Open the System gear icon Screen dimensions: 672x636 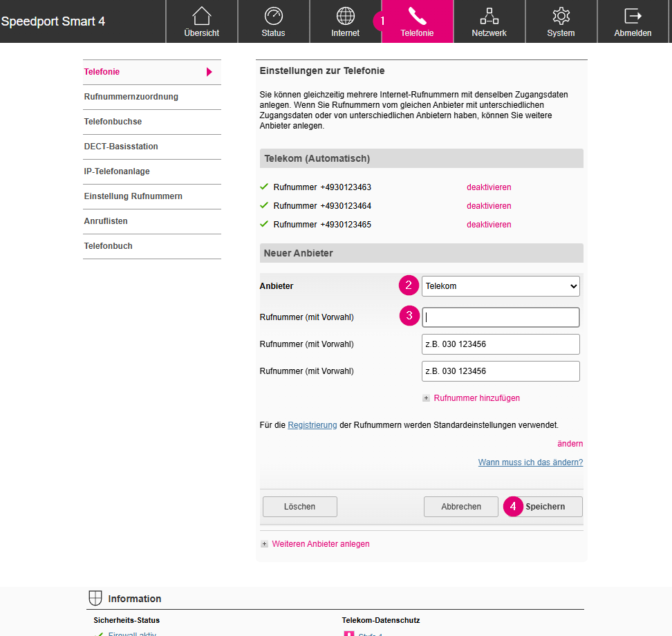click(561, 17)
